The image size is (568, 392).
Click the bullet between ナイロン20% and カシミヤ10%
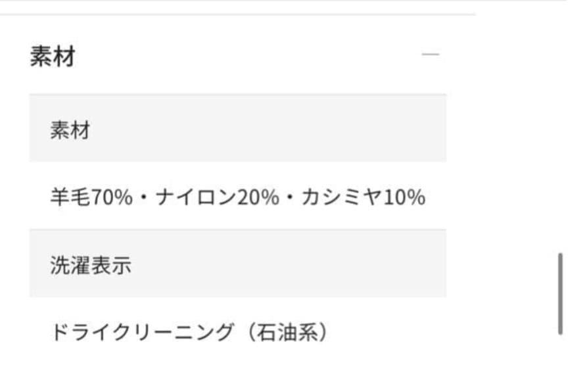point(289,197)
